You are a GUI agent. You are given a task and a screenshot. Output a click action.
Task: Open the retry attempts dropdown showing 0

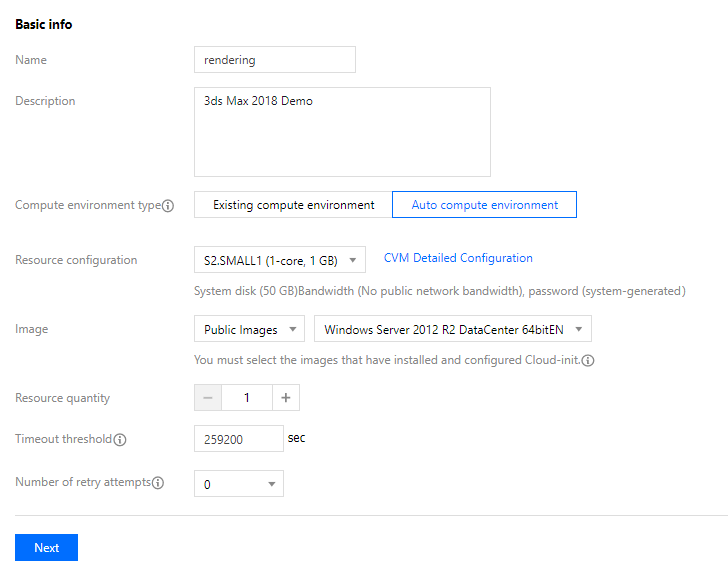tap(239, 483)
